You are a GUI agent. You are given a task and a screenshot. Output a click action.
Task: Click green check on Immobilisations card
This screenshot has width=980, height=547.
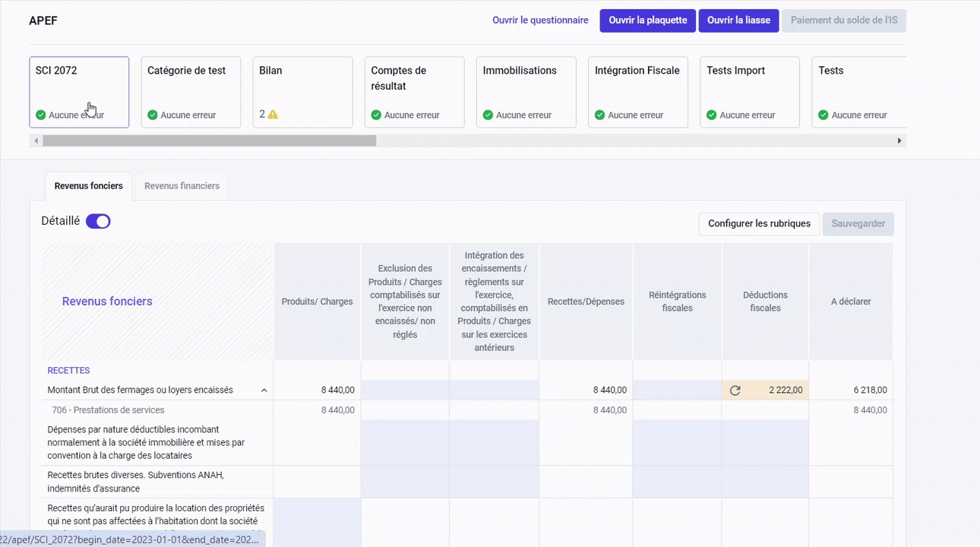click(x=488, y=115)
